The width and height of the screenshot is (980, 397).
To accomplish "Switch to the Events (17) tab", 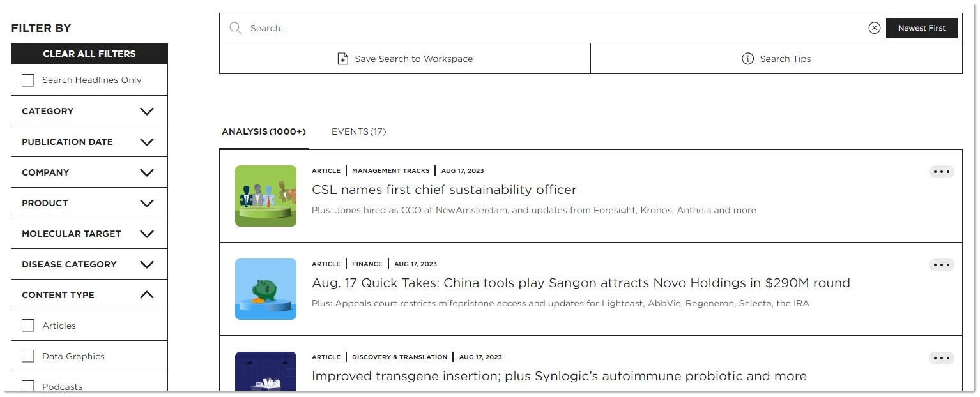I will tap(358, 131).
